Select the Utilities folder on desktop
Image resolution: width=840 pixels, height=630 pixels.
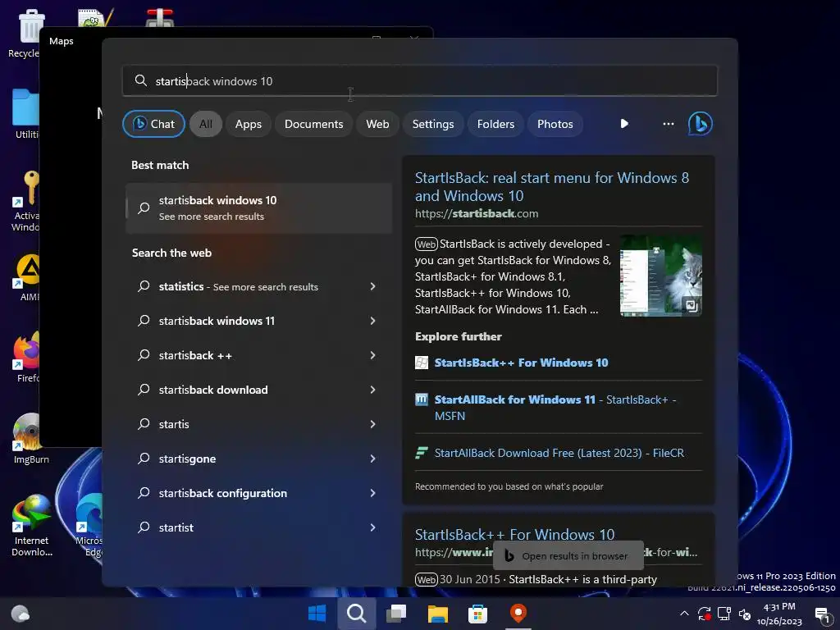click(x=25, y=114)
